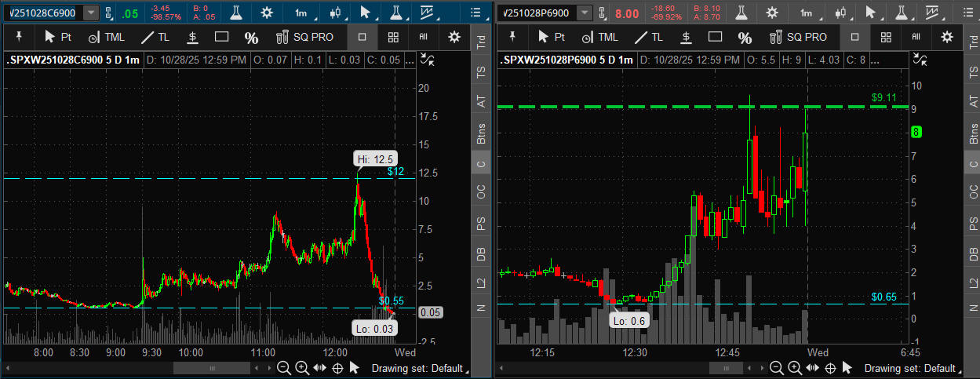Click the crosshair icon under the left chart

(337, 368)
